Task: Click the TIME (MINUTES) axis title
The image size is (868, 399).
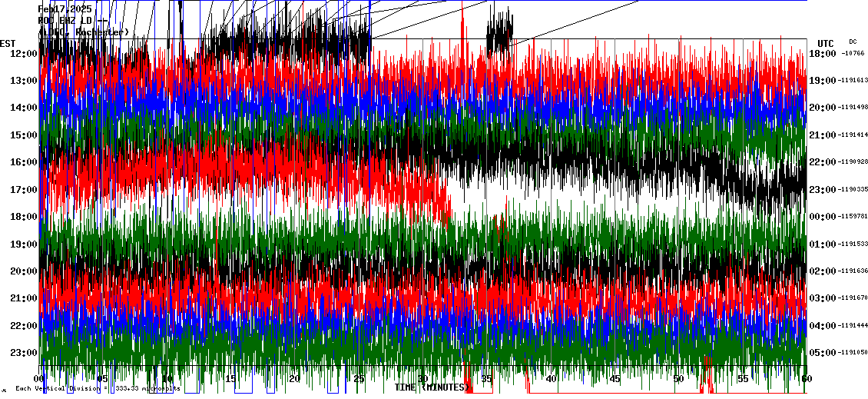Action: click(x=430, y=387)
